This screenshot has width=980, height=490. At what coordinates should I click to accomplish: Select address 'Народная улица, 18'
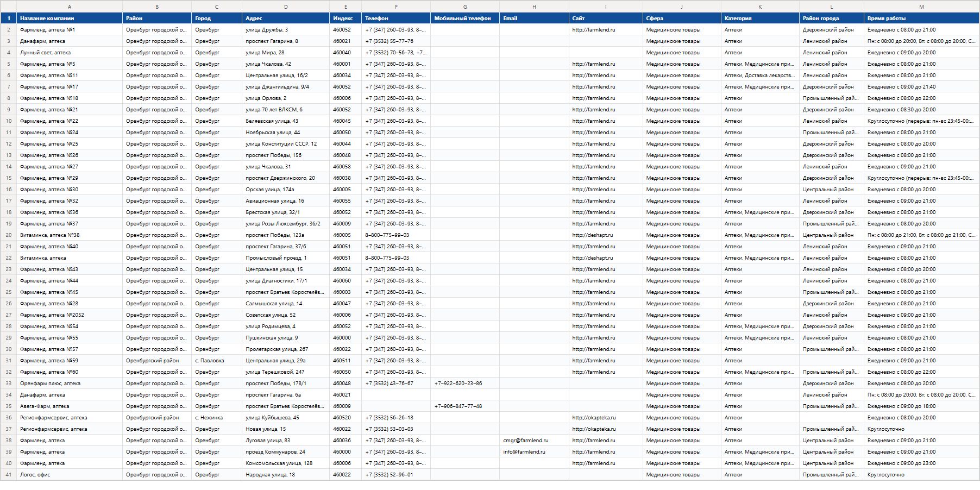[286, 475]
